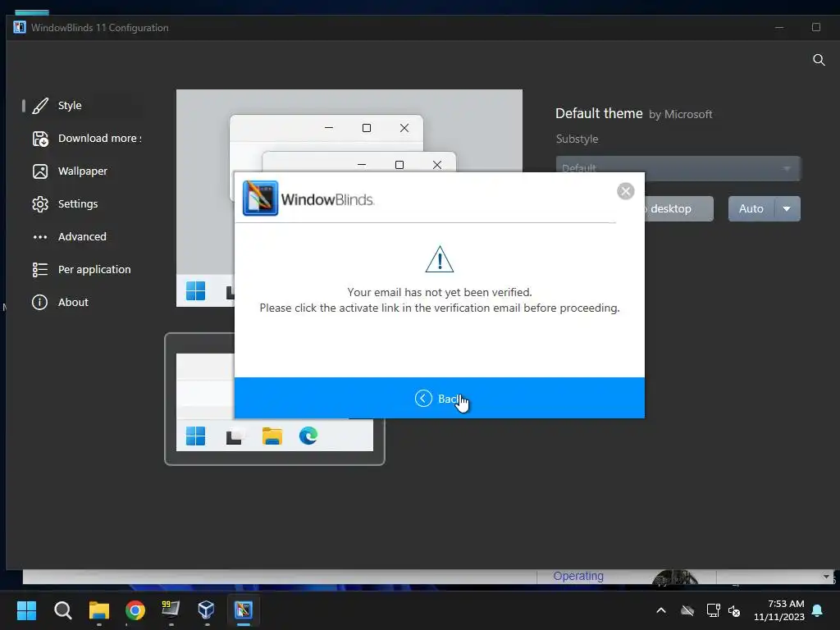Open the Style section in sidebar

pos(82,106)
